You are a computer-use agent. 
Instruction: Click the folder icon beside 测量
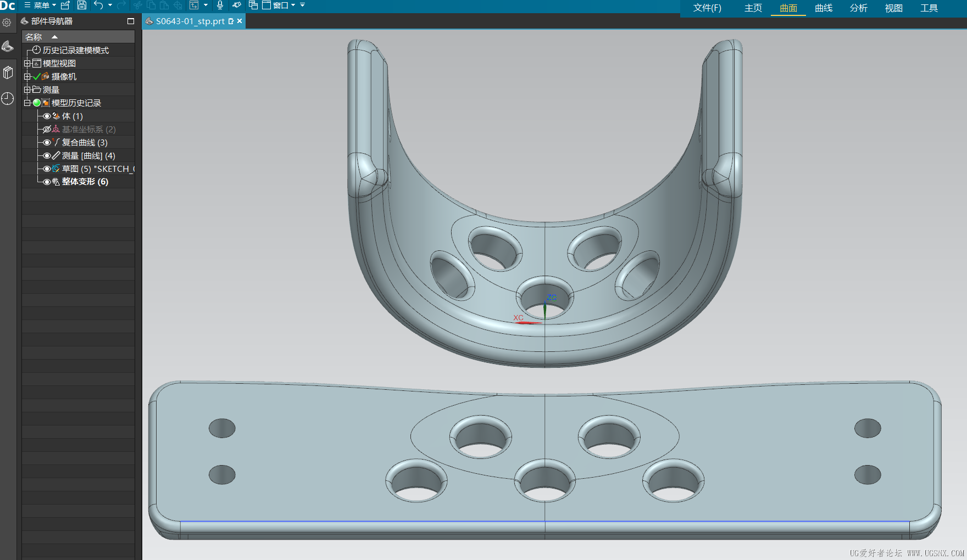pyautogui.click(x=37, y=89)
